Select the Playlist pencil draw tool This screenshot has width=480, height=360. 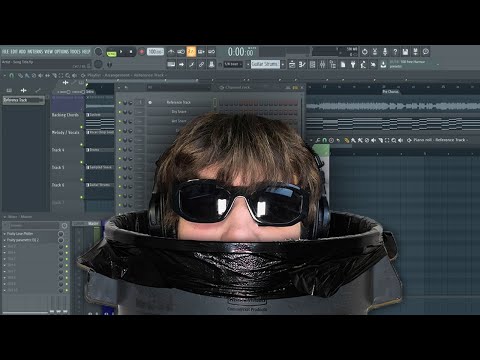coord(21,76)
